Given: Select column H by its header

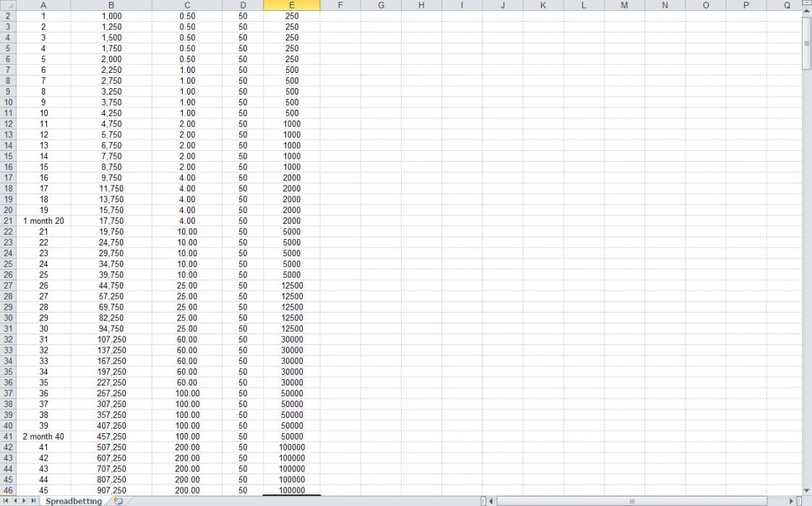Looking at the screenshot, I should tap(422, 5).
